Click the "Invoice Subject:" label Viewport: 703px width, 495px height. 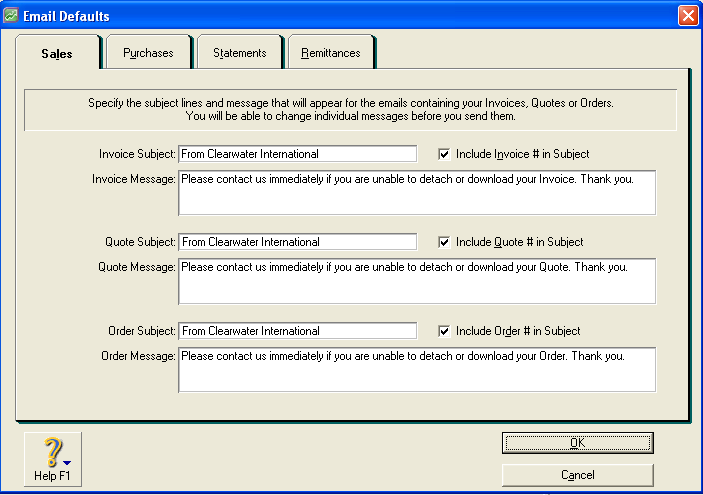point(137,154)
